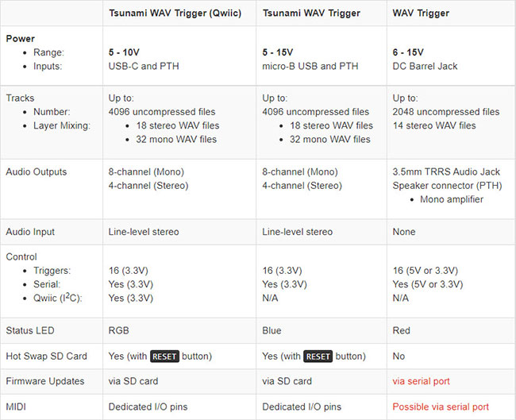
Task: Click '3.5mm TRRS Audio Jack' text
Action: [x=446, y=171]
